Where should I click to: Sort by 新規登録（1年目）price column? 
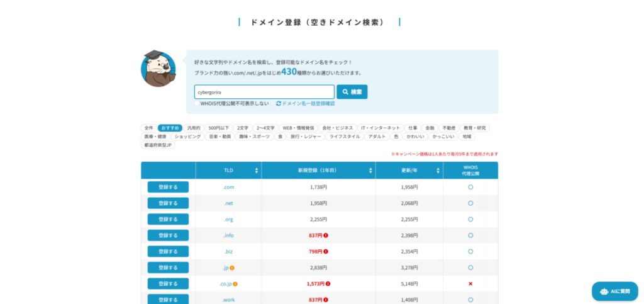point(370,171)
